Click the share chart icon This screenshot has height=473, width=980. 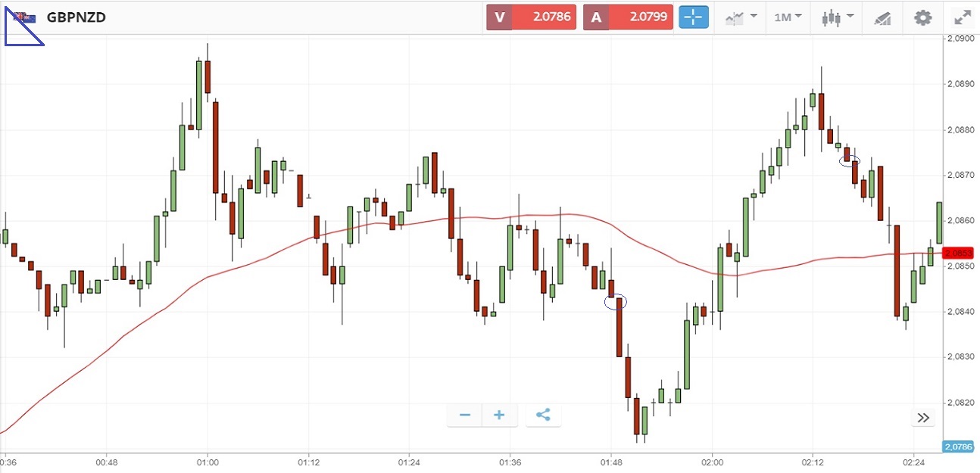tap(543, 415)
